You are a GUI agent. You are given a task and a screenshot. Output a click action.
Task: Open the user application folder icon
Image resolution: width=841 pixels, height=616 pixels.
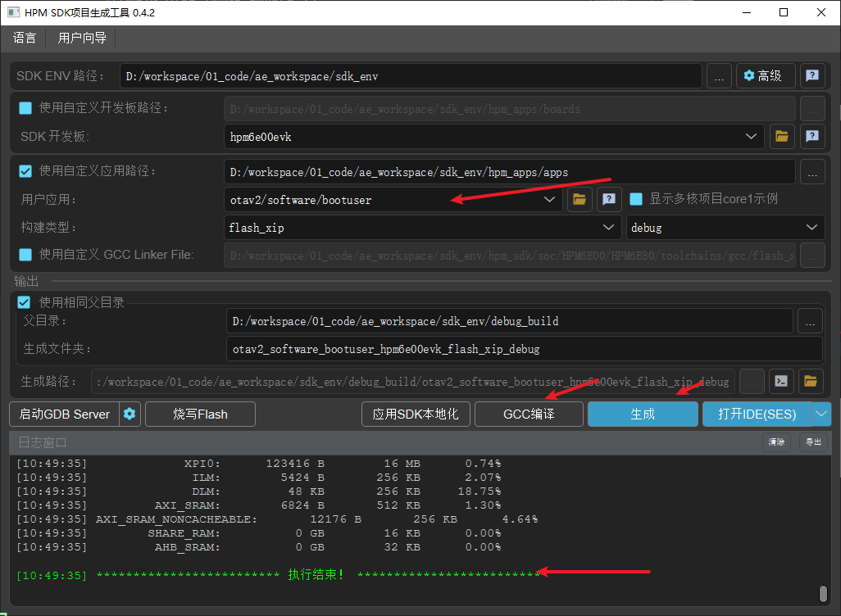[580, 199]
